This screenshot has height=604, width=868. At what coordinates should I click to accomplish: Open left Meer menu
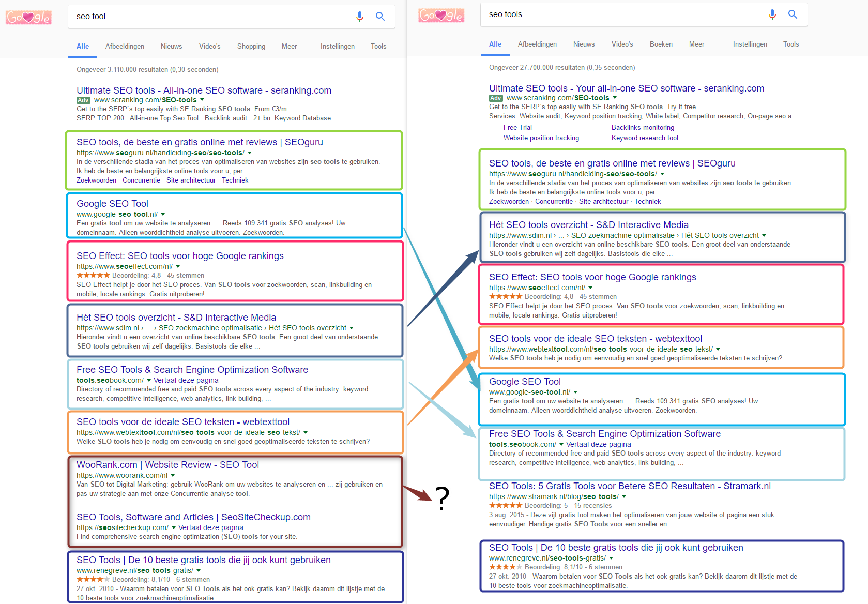(x=289, y=46)
